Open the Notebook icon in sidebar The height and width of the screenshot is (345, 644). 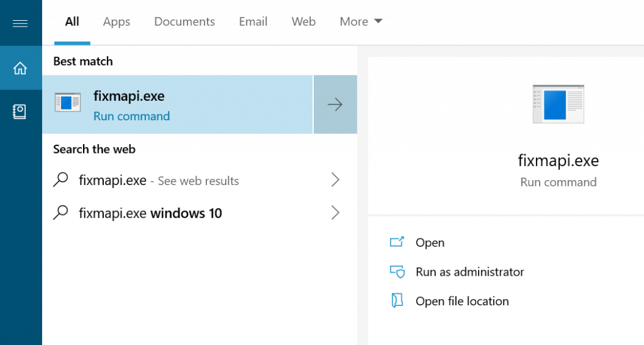19,111
